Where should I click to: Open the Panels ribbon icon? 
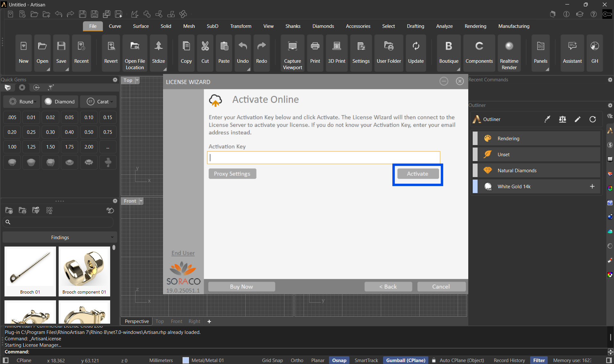(541, 53)
